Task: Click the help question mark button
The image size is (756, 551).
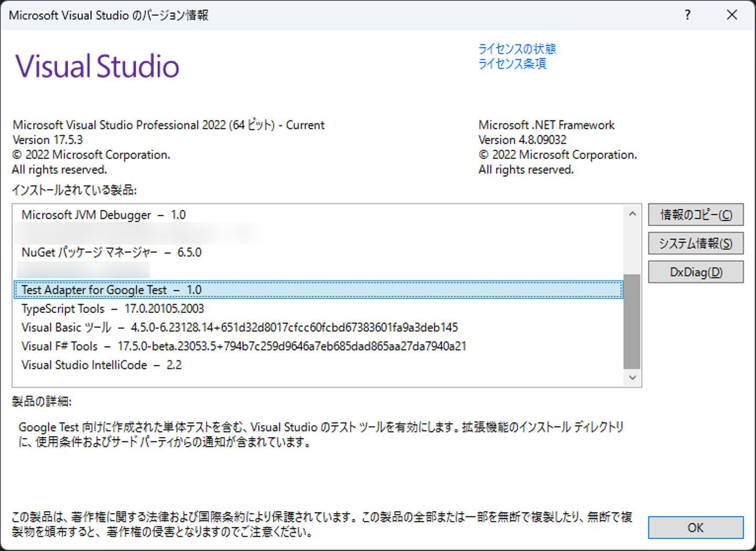Action: (x=687, y=15)
